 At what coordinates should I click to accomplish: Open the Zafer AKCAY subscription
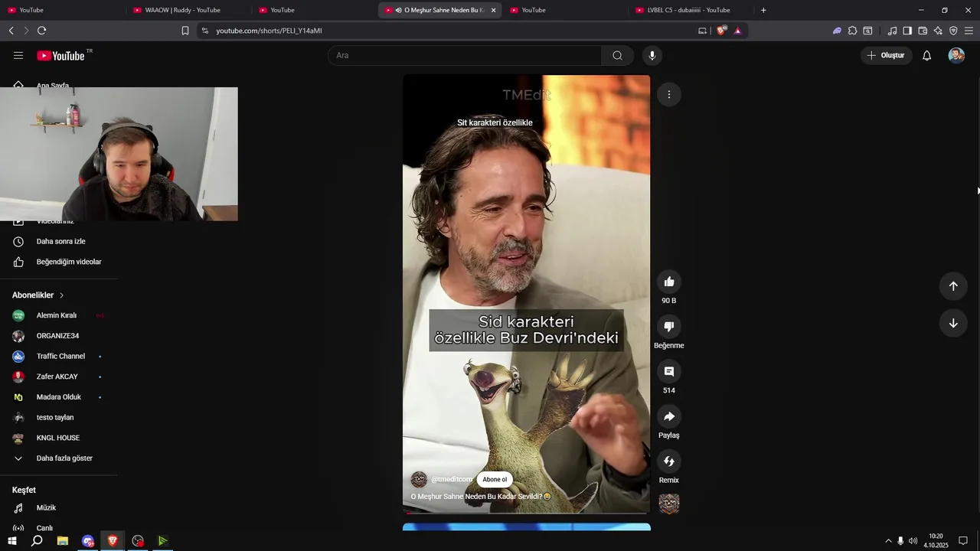[x=59, y=377]
